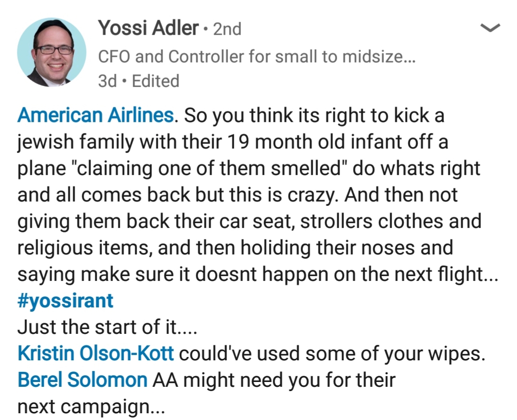Screen dimensions: 517x420
Task: Click the final "next campaign..." line
Action: click(91, 407)
